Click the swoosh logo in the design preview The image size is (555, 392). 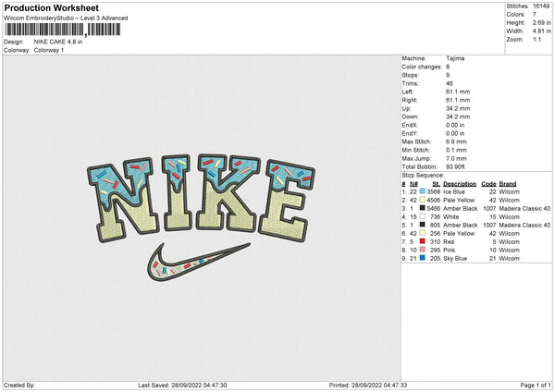pyautogui.click(x=199, y=262)
